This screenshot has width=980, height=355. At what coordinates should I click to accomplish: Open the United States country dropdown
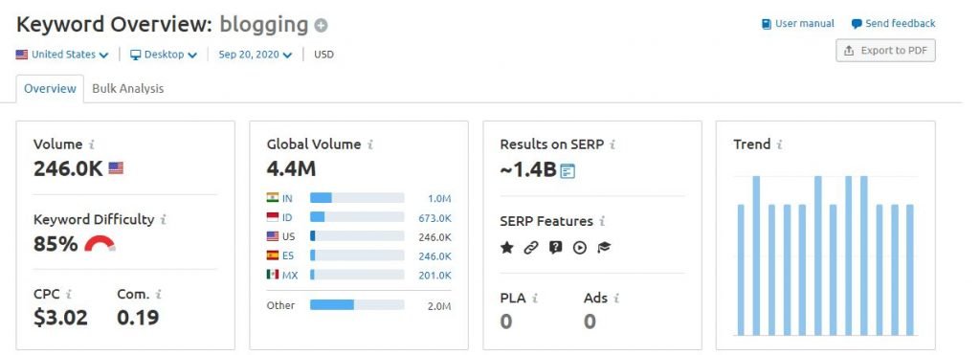click(x=62, y=55)
